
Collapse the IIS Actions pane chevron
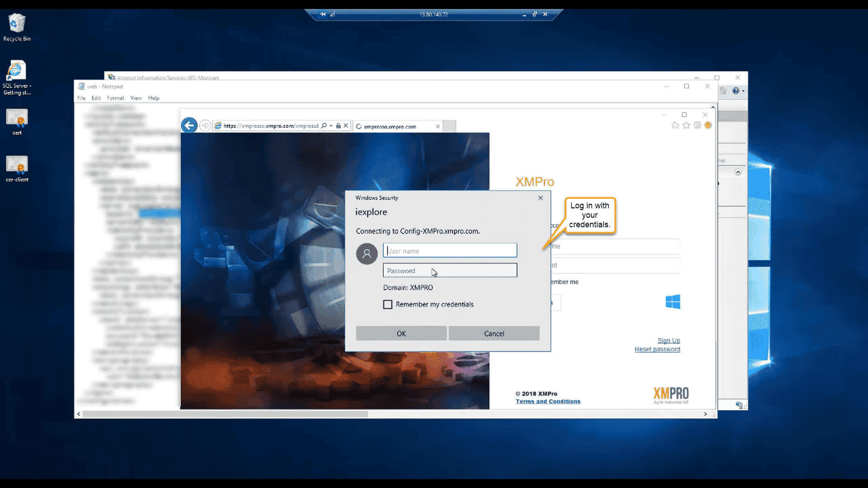(738, 172)
